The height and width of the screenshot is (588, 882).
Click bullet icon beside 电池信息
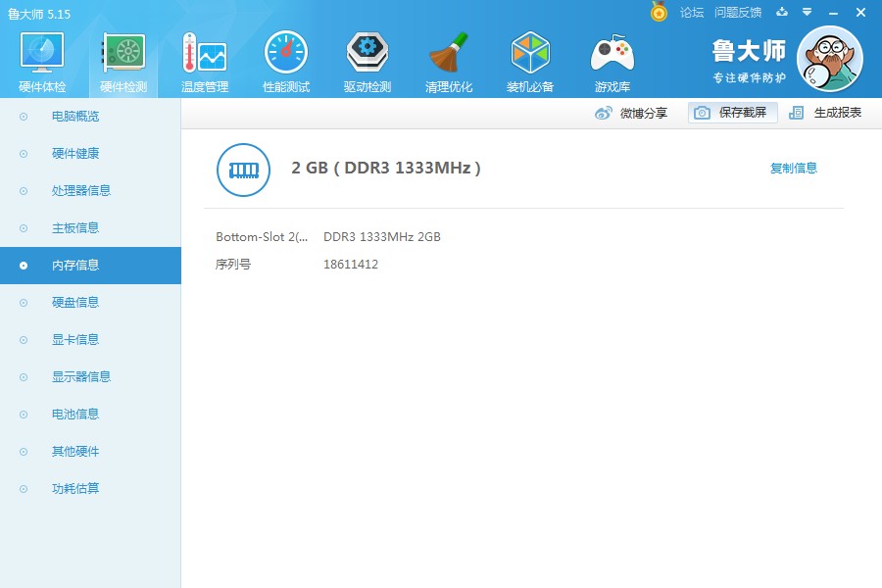24,415
